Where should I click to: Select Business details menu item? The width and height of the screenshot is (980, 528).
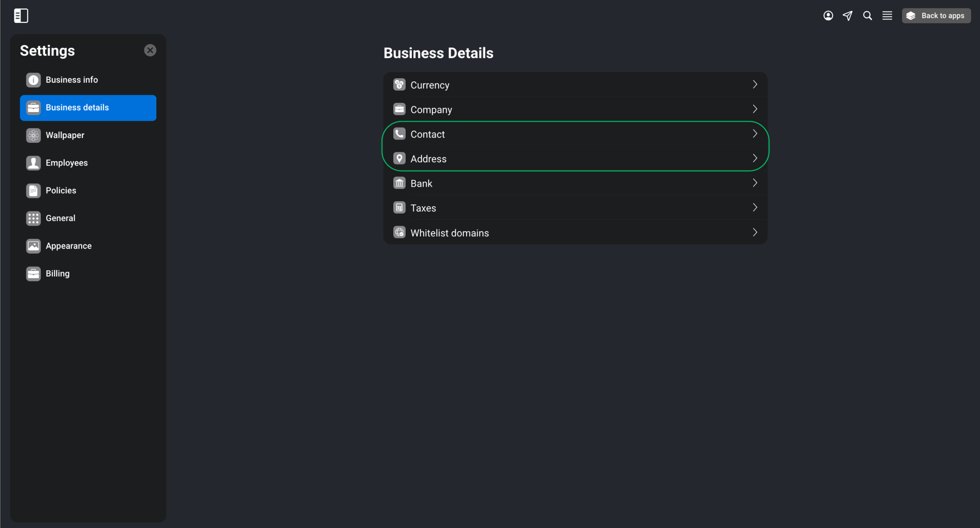point(88,108)
